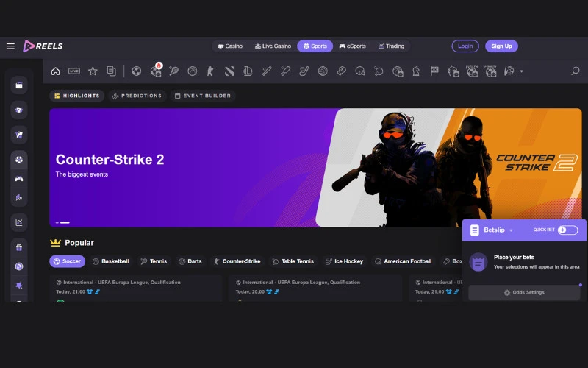Screen dimensions: 588x368
Task: Select the hot virtual soccer icon with flame
Action: pos(156,70)
